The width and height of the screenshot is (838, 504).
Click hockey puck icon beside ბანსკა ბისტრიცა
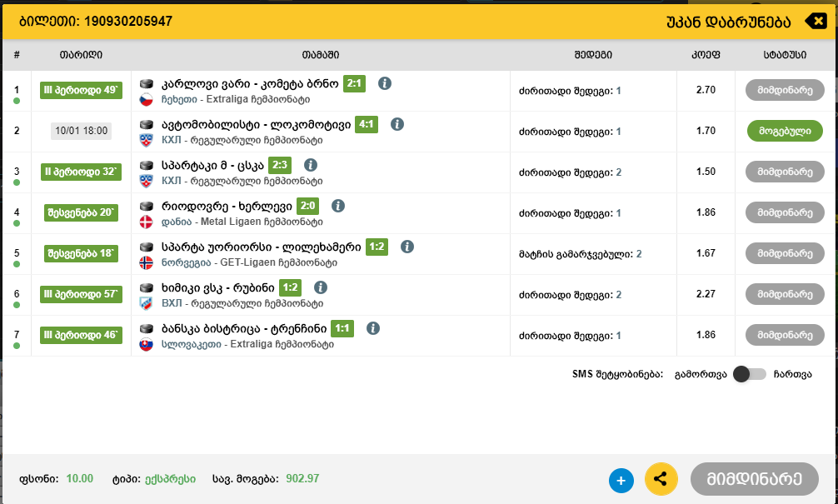pyautogui.click(x=147, y=328)
